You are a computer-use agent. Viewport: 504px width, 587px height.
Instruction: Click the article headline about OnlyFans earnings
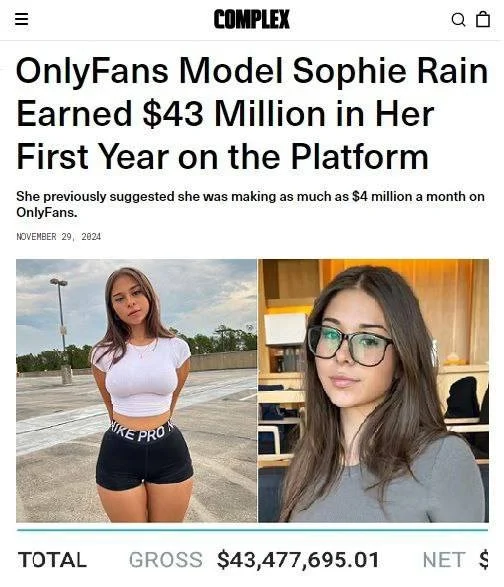tap(252, 113)
